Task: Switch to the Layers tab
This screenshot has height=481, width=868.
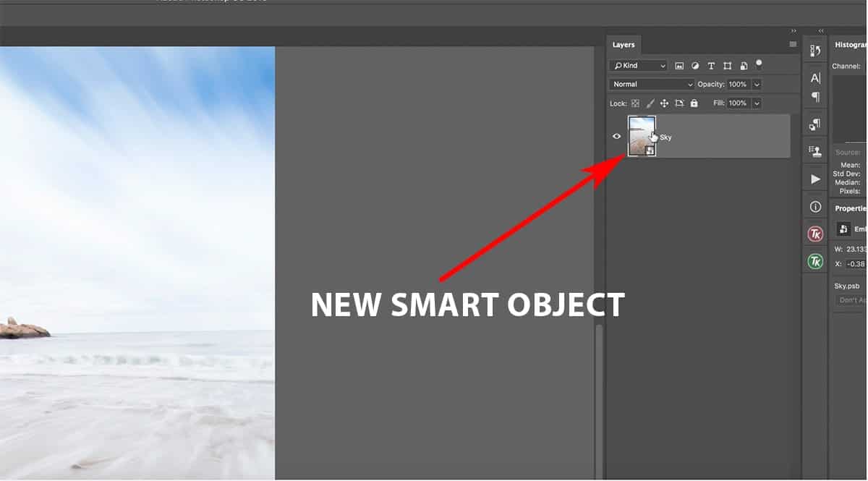Action: point(624,44)
